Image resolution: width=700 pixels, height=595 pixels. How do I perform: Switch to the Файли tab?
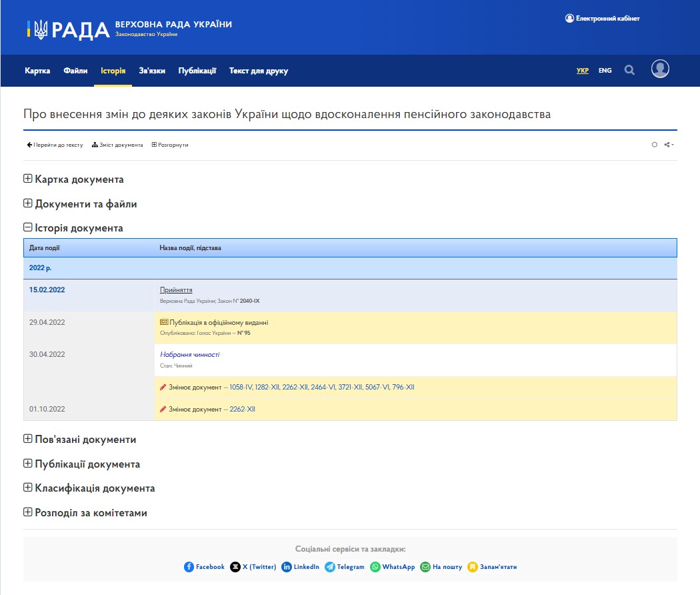[x=75, y=71]
